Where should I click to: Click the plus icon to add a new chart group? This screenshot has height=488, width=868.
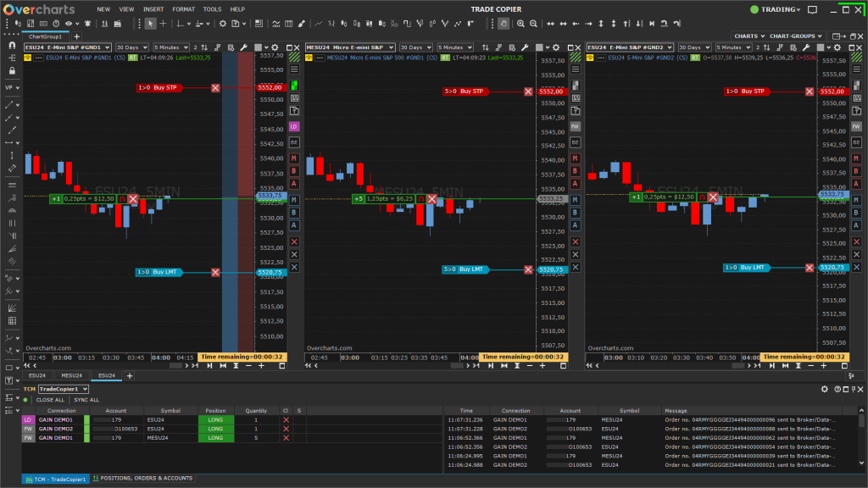(75, 37)
